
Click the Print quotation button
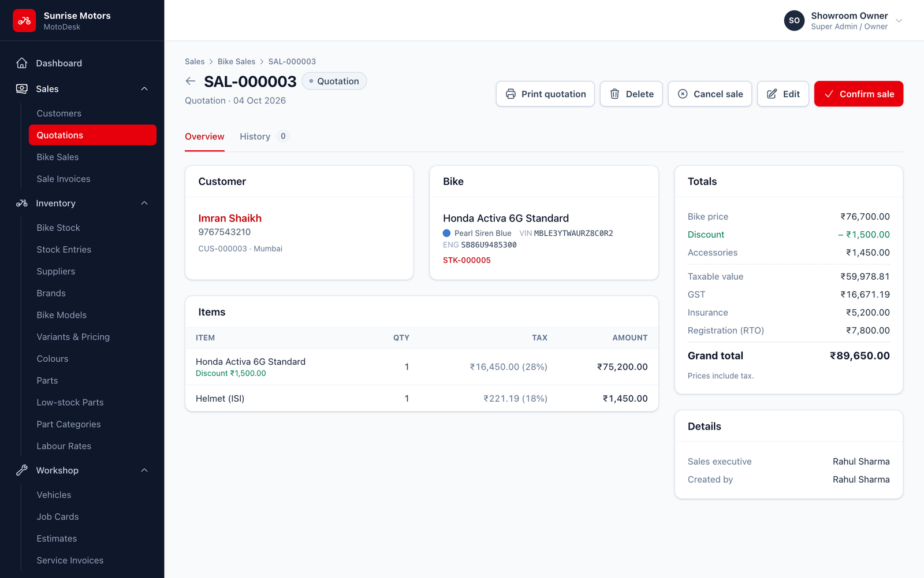click(x=545, y=94)
